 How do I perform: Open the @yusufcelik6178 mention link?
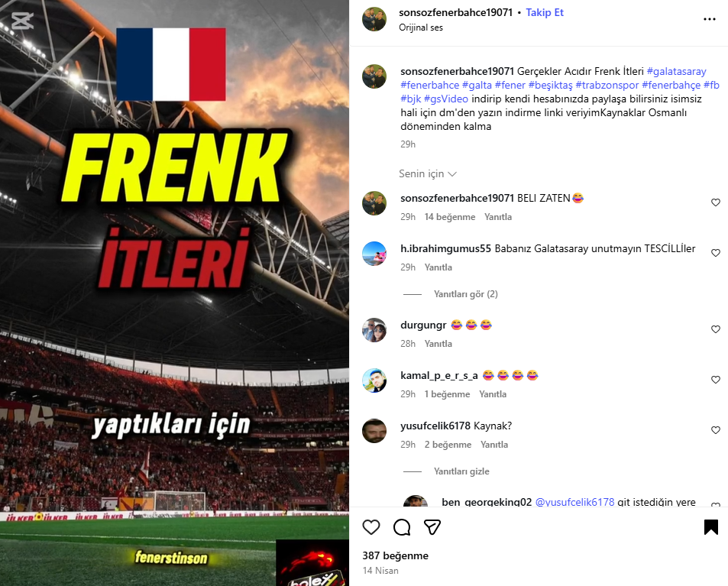coord(574,502)
